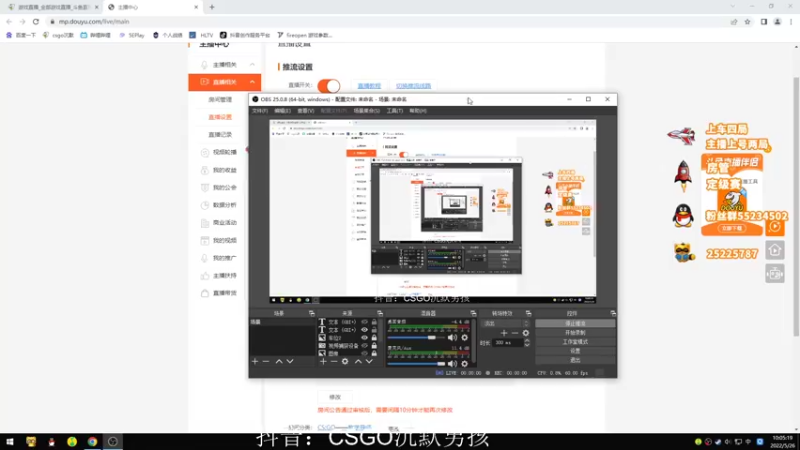Add a transition with the 转场特效 plus icon
Screen dimensions: 800x450
click(x=504, y=333)
